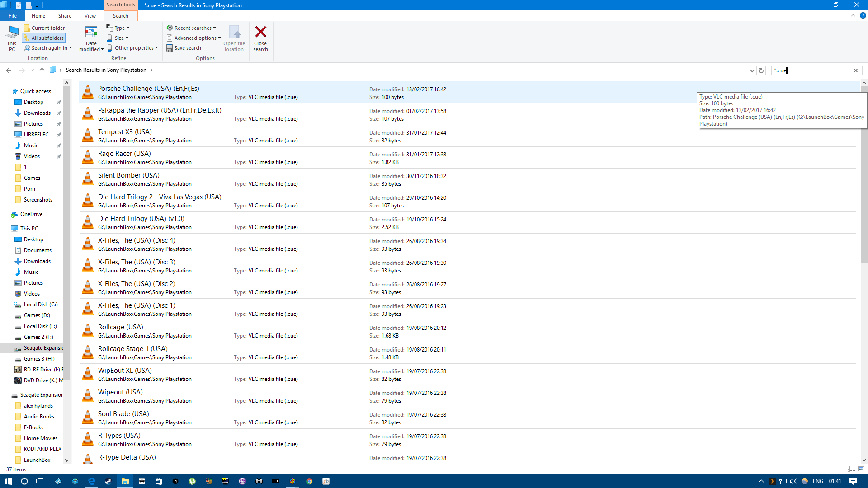868x488 pixels.
Task: Select PaRappa the Rapper cue file
Action: click(468, 114)
